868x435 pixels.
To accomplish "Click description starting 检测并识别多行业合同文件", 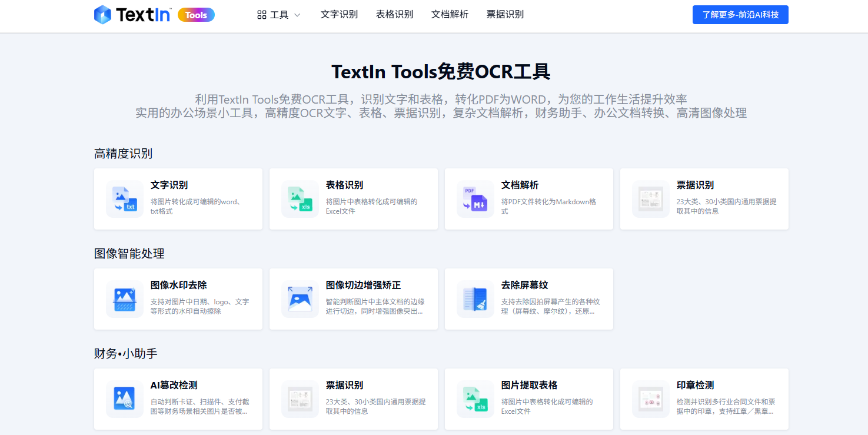I will 726,406.
